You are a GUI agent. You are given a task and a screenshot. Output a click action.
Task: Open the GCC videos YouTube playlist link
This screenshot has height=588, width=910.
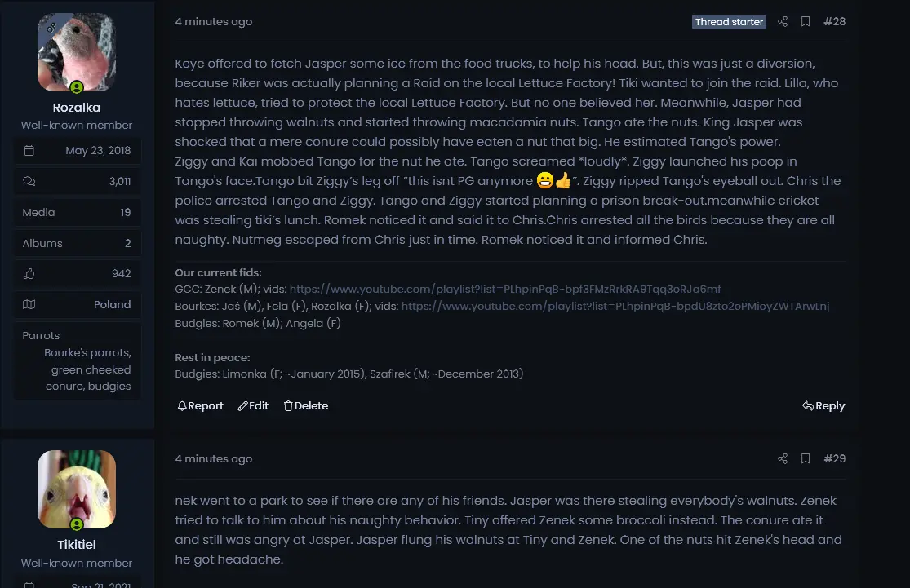pyautogui.click(x=505, y=290)
